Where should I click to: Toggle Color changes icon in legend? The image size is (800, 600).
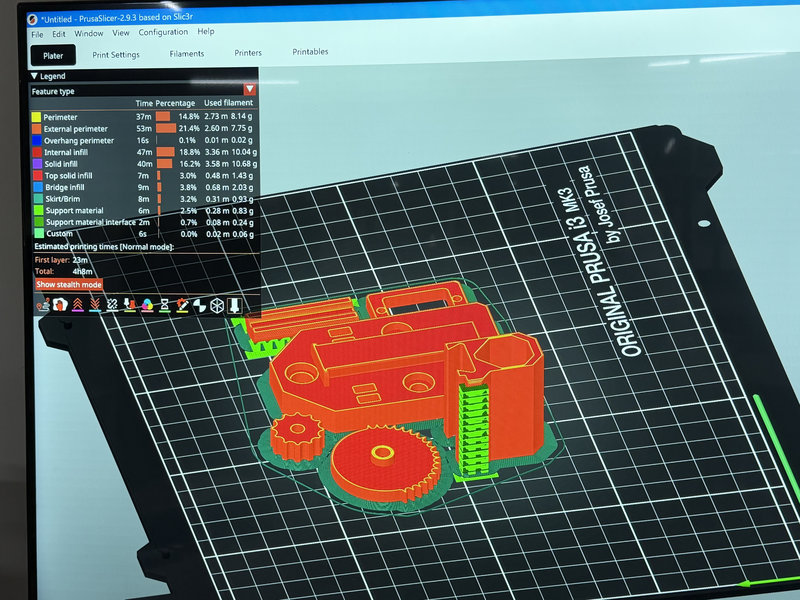[x=147, y=305]
